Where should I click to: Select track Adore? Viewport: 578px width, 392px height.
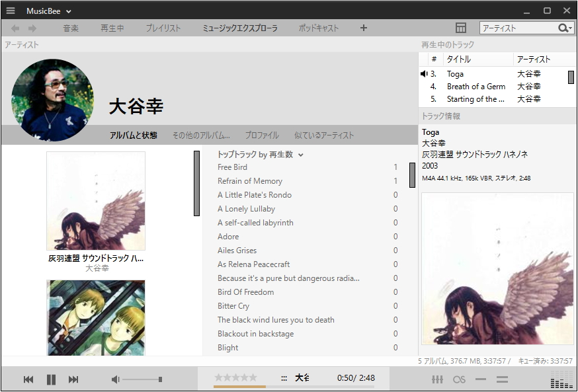[308, 237]
